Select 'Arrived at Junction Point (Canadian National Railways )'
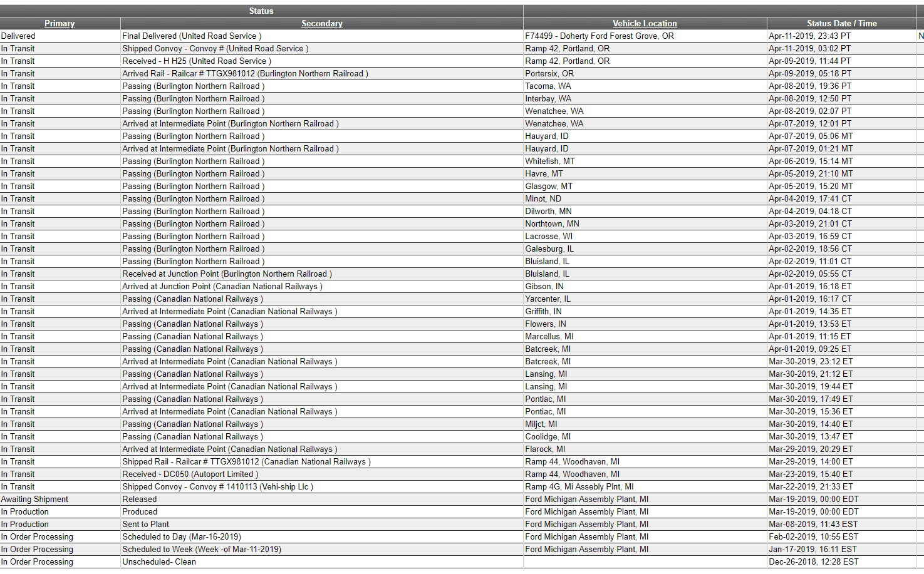 pyautogui.click(x=222, y=286)
